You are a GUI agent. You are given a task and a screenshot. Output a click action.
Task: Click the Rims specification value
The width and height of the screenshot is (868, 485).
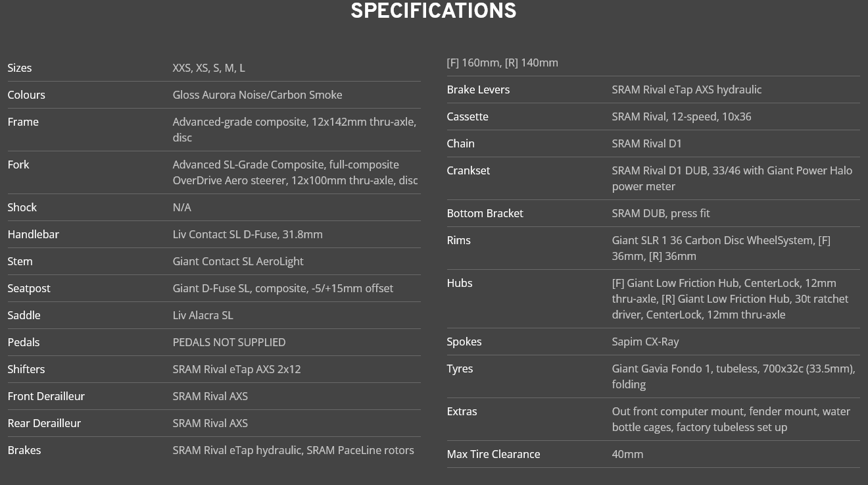(721, 248)
